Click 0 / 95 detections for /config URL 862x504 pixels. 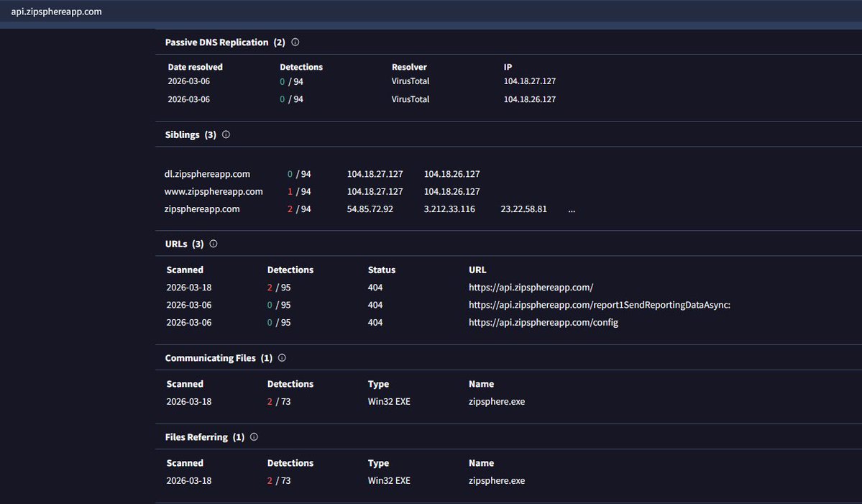(x=279, y=322)
